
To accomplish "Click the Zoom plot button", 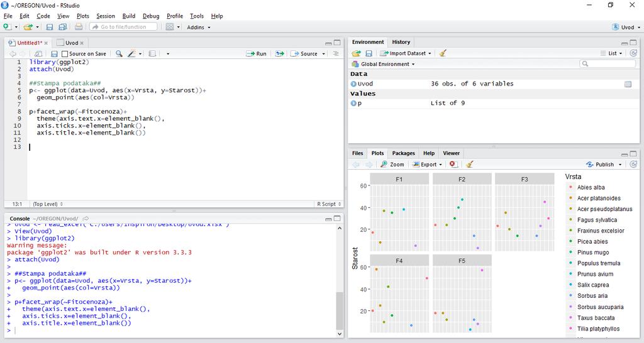I will [x=392, y=165].
